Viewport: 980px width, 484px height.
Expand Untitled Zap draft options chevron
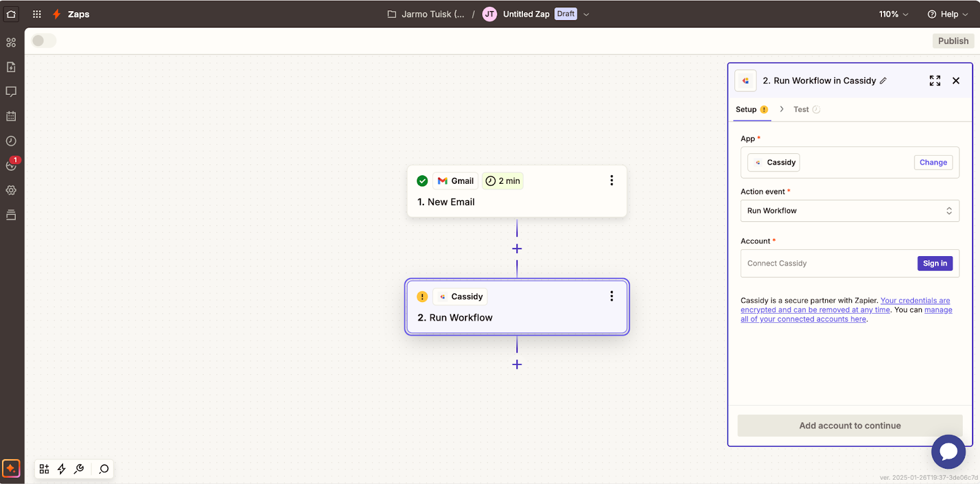click(x=586, y=14)
